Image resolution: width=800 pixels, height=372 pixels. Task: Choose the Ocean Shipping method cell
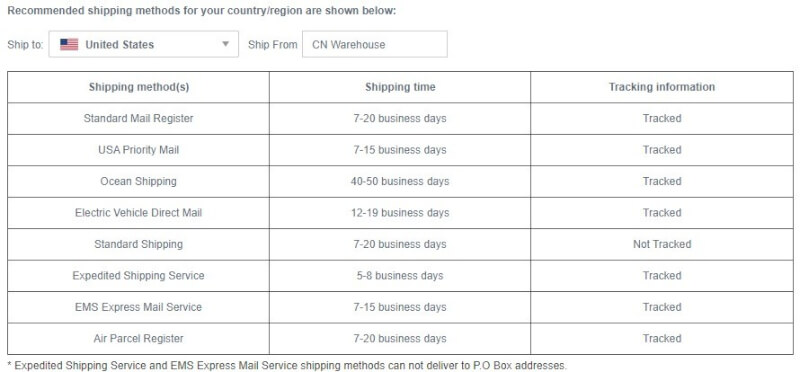coord(138,181)
